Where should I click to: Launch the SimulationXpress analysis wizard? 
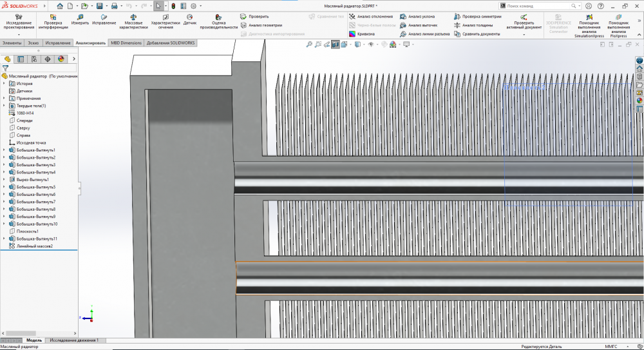pyautogui.click(x=589, y=17)
